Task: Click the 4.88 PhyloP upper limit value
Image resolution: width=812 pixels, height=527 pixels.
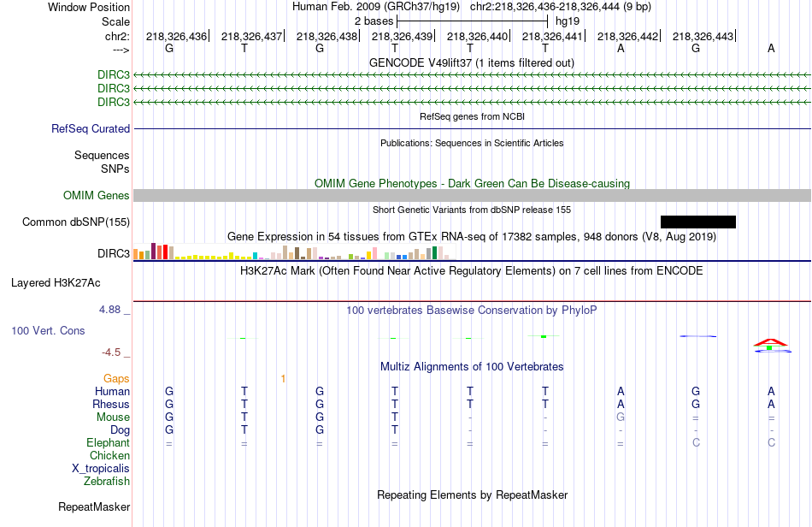Action: (109, 310)
